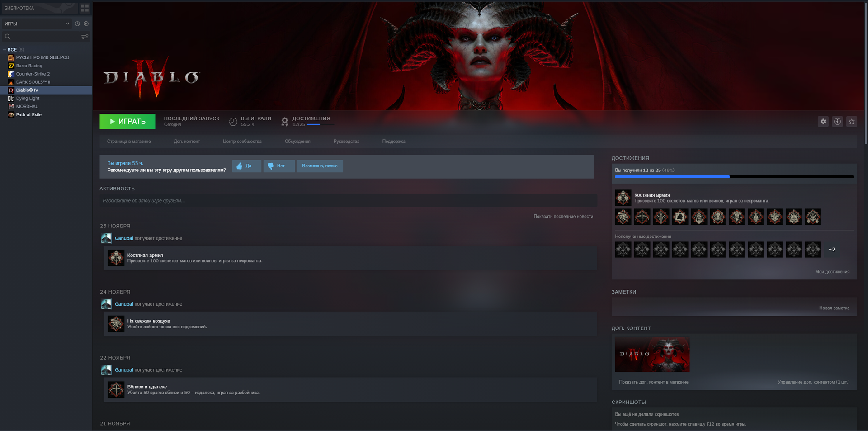Open Руководства tab

[x=346, y=142]
